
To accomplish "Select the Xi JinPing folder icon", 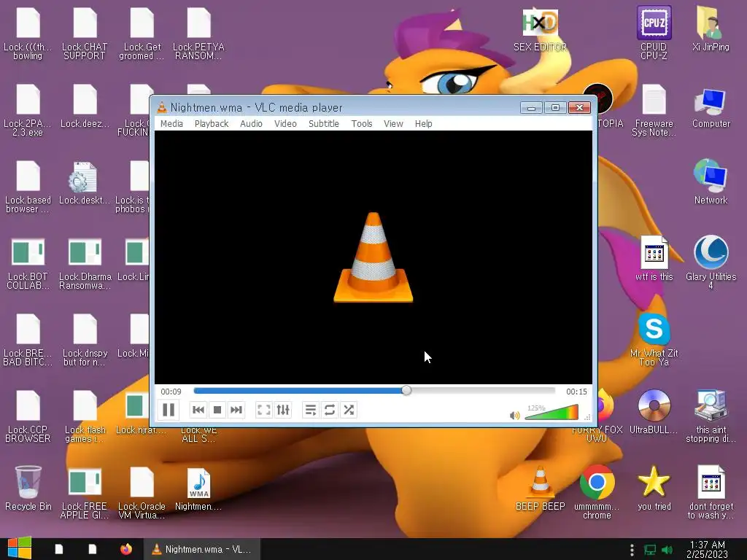I will [x=711, y=28].
